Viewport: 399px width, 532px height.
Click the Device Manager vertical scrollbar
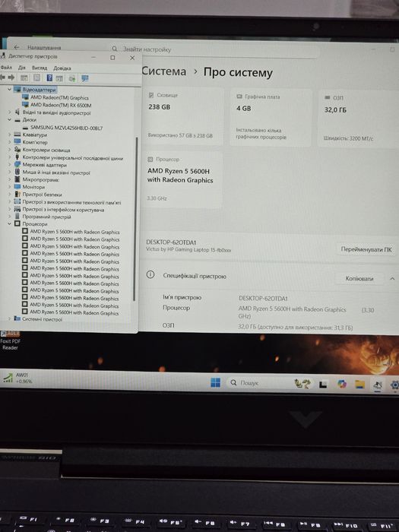(x=135, y=219)
